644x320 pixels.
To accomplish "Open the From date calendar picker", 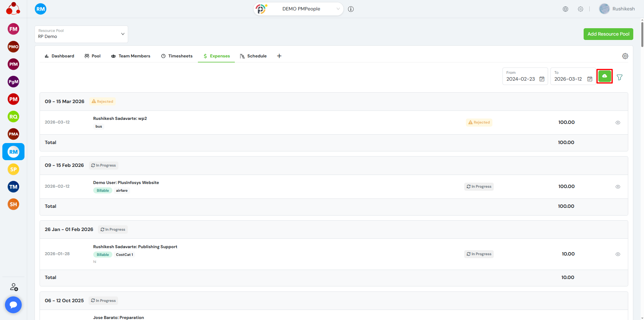I will [x=542, y=79].
